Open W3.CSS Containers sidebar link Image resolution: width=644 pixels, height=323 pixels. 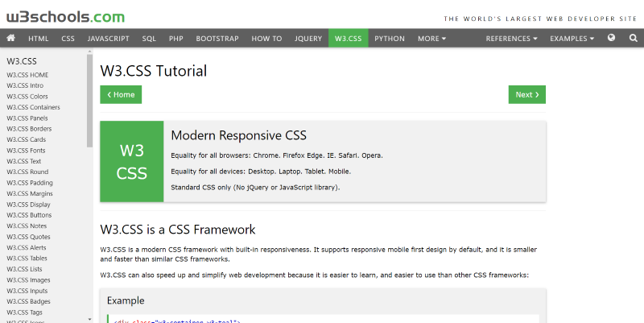[33, 107]
